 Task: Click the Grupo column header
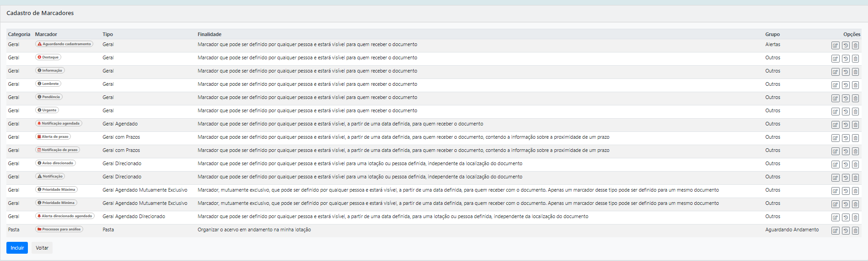pos(772,34)
